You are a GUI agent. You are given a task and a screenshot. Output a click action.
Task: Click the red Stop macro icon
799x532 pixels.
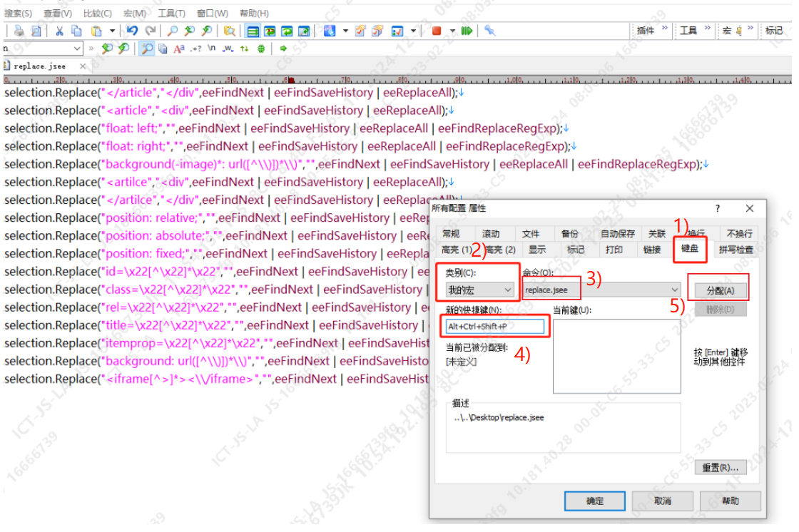pos(437,31)
